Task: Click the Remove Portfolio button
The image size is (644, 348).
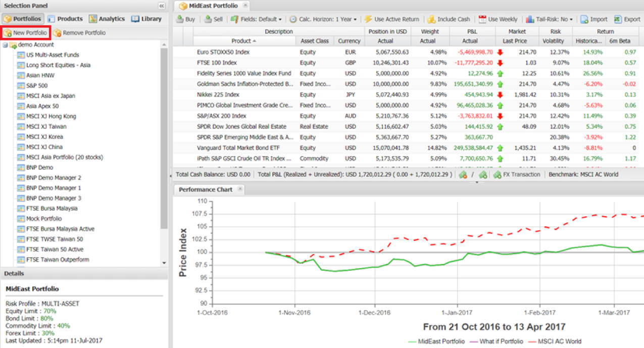Action: (x=79, y=33)
